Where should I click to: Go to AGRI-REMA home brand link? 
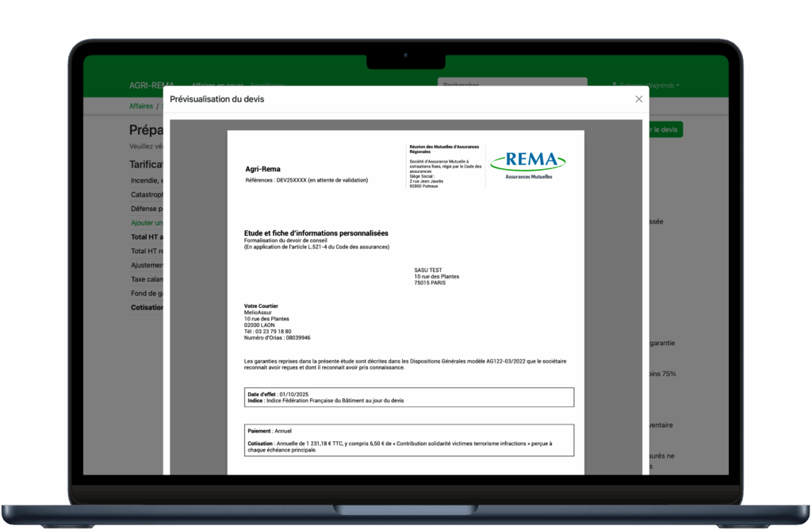(152, 85)
